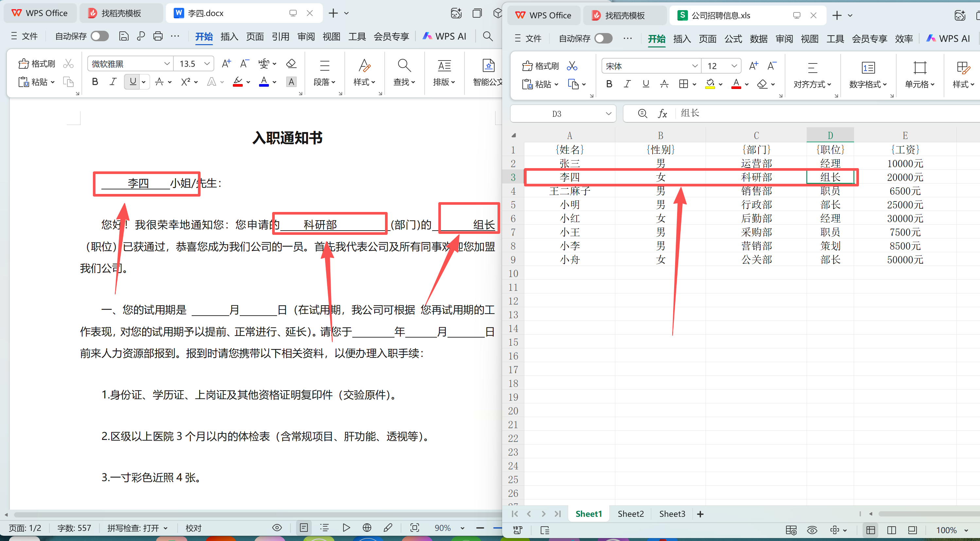Click the borders icon in spreadsheet toolbar
Screen dimensions: 980x541
[x=683, y=84]
